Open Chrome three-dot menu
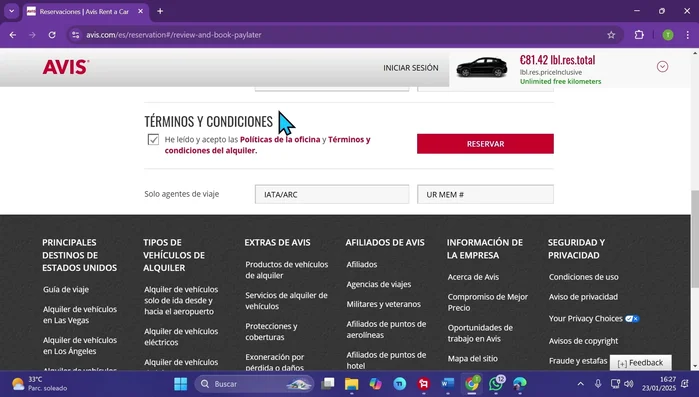 pos(687,35)
